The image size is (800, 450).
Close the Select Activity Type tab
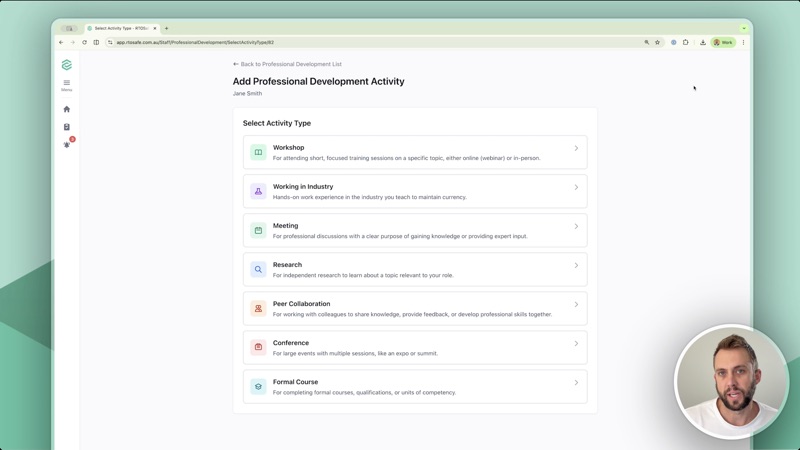pos(155,29)
